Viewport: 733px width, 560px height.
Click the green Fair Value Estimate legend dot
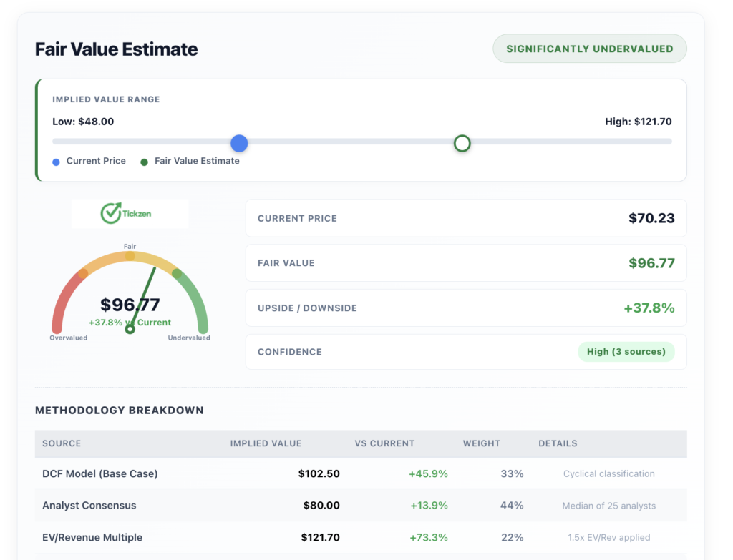tap(144, 162)
